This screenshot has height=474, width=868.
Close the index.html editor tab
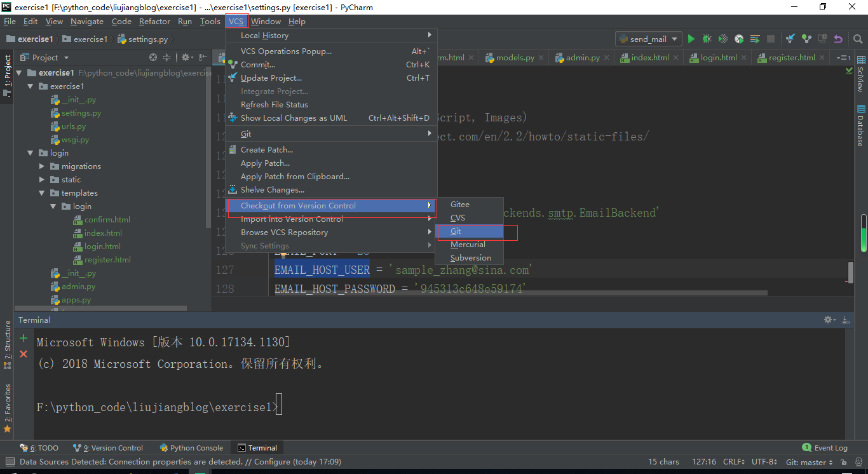tap(676, 57)
